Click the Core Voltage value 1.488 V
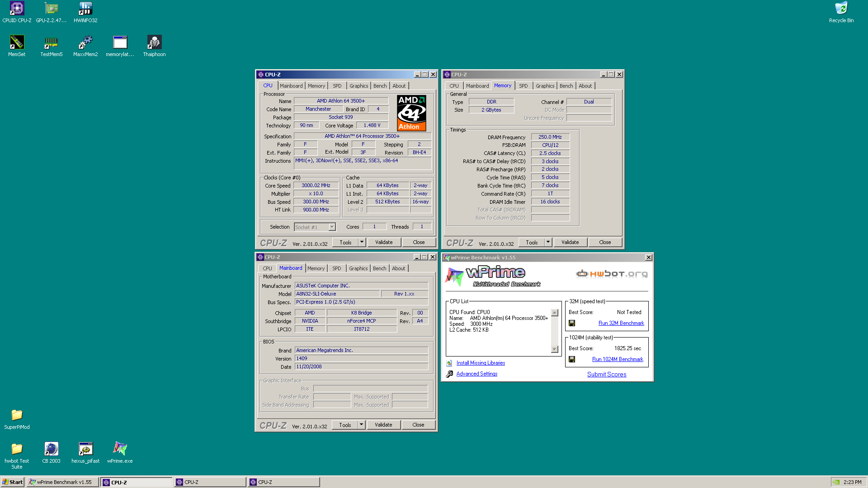868x488 pixels. point(372,125)
